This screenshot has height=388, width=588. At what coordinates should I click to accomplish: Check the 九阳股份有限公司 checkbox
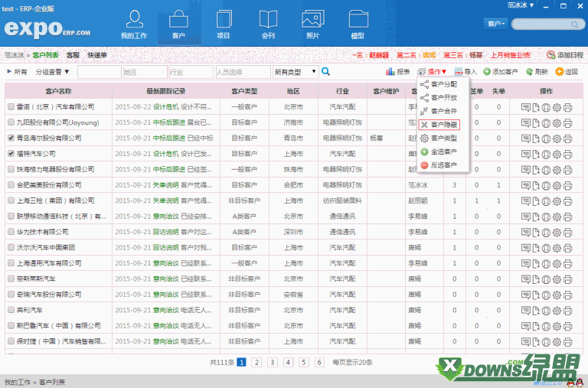pyautogui.click(x=11, y=122)
